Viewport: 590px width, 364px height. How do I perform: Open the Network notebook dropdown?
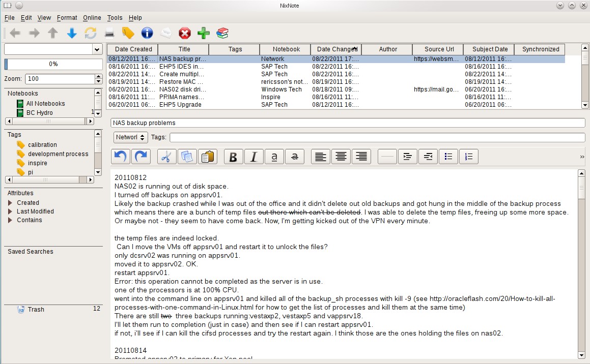(x=131, y=137)
